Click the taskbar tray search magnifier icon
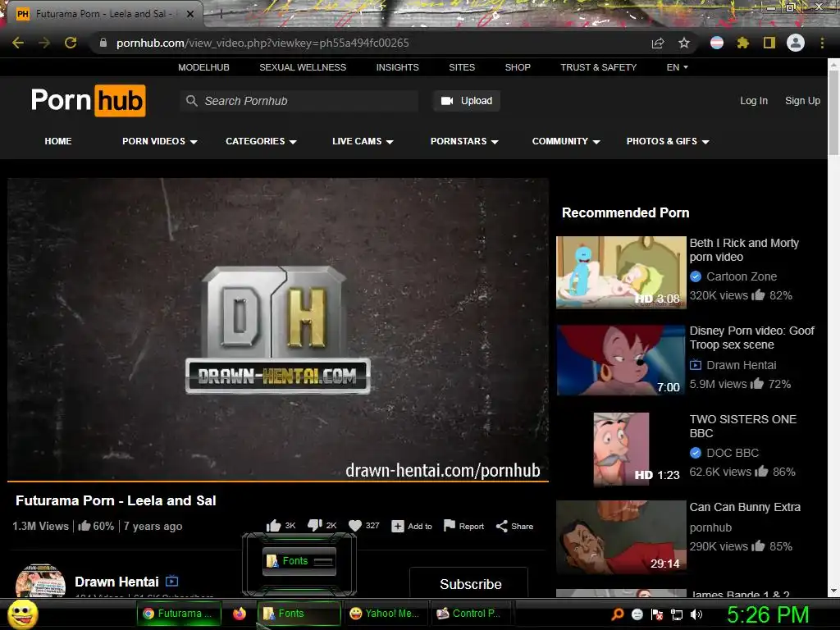 [x=618, y=614]
